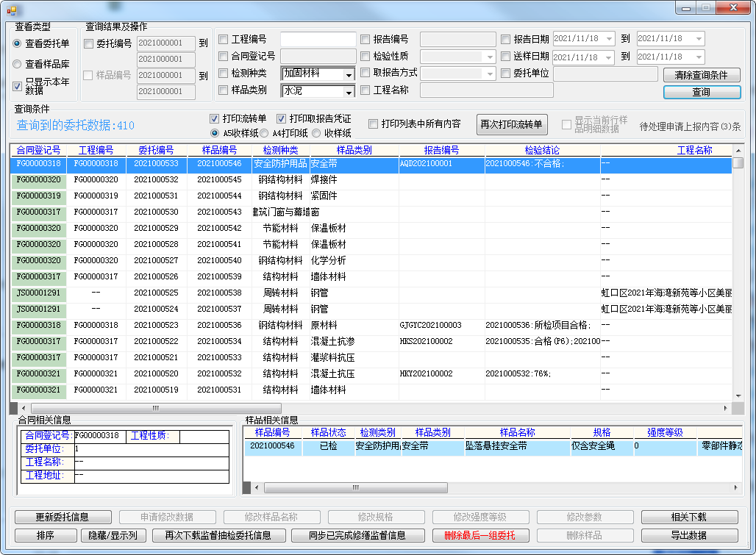Click the main table's vertical scrollbar up arrow
Image resolution: width=756 pixels, height=555 pixels.
pos(738,149)
